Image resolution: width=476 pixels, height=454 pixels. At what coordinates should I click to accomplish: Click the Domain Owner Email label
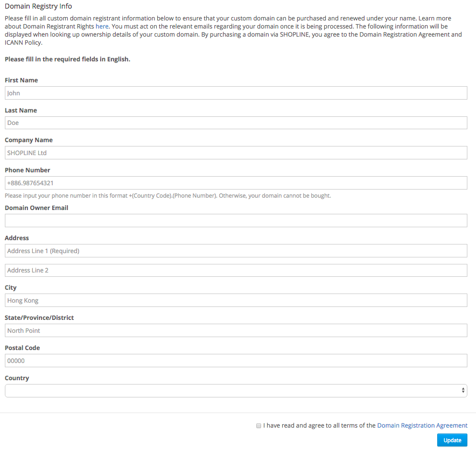(x=37, y=208)
